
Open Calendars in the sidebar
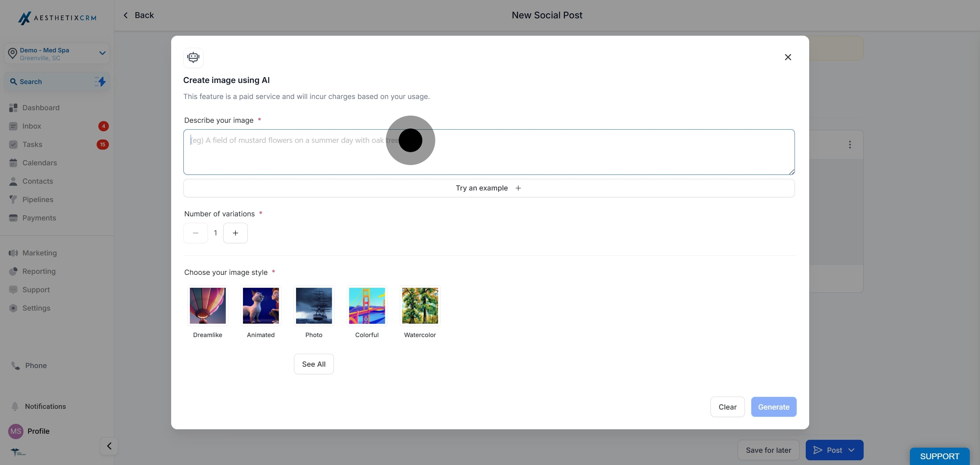coord(39,163)
